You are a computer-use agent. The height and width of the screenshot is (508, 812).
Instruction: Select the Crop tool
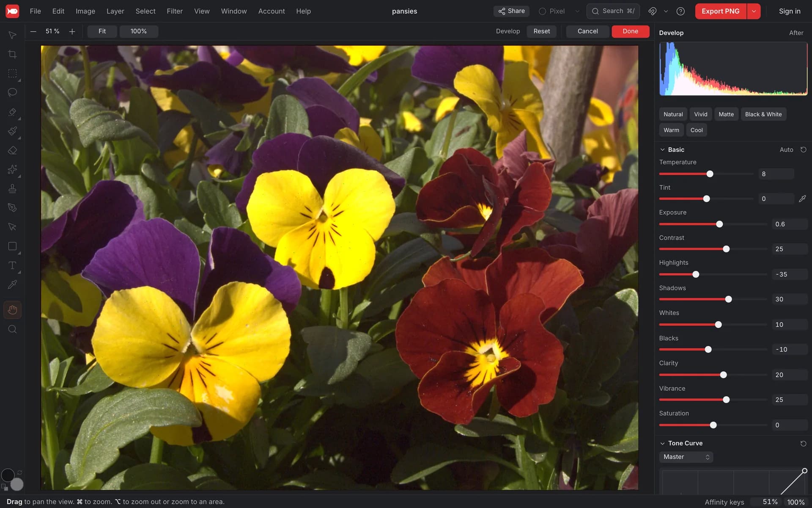(12, 54)
